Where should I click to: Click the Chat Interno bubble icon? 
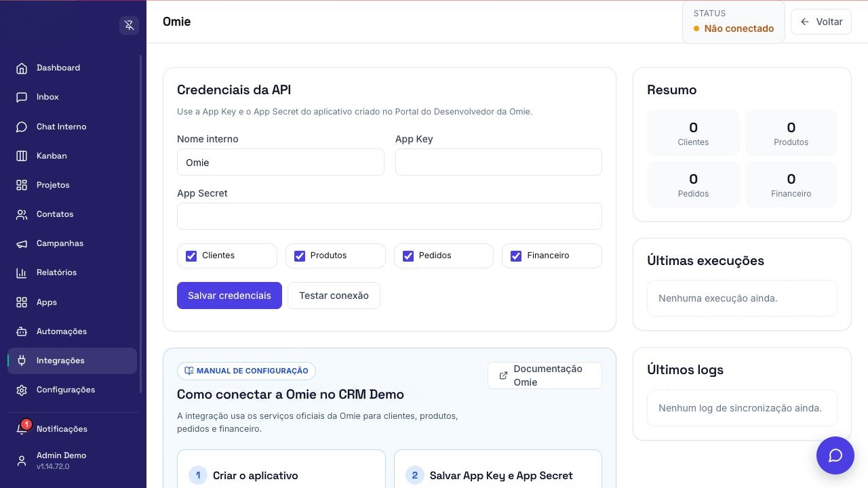click(22, 127)
